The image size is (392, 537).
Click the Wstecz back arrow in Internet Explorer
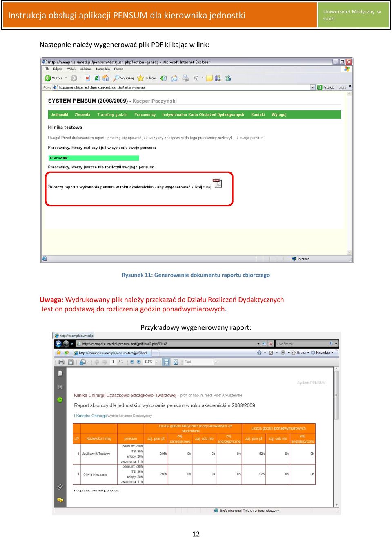tap(48, 78)
